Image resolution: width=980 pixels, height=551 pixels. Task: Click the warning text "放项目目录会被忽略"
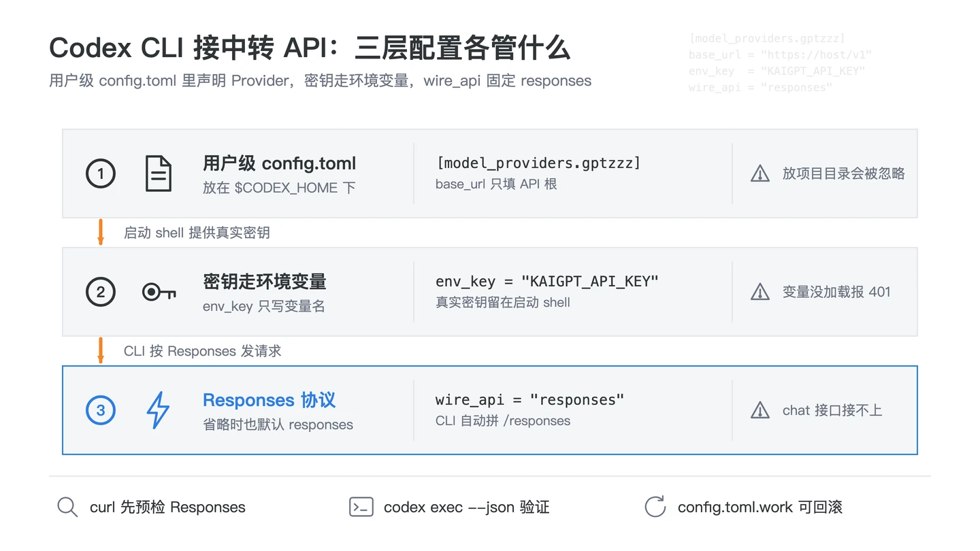pos(844,173)
